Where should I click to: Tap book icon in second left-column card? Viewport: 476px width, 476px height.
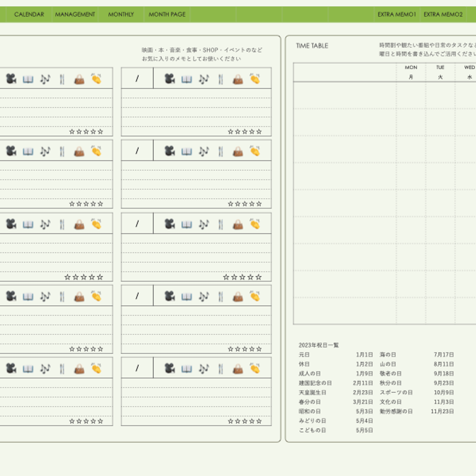pos(28,152)
